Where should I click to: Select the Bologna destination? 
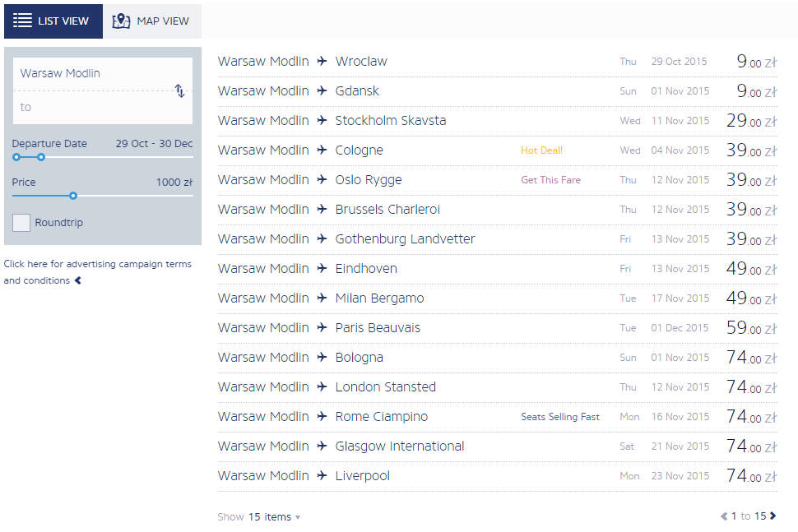[x=359, y=358]
